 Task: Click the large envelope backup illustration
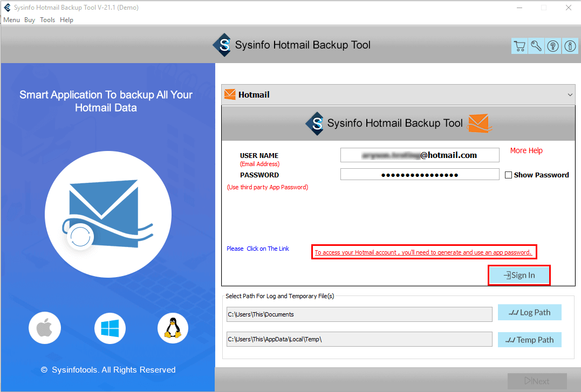[108, 214]
